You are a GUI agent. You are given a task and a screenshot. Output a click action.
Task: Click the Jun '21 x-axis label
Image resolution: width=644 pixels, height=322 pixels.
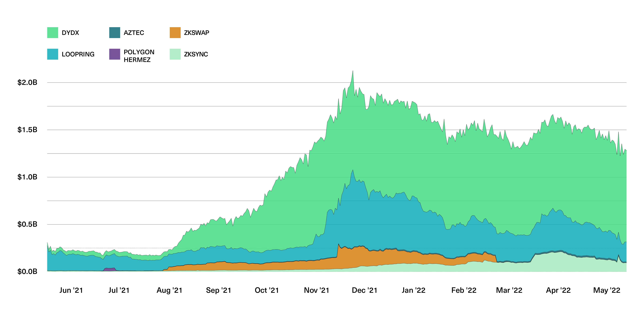(71, 290)
